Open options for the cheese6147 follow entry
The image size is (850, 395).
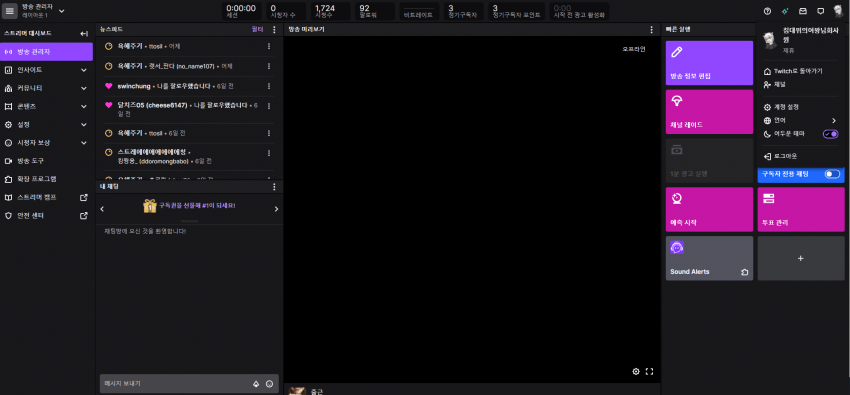pos(268,105)
